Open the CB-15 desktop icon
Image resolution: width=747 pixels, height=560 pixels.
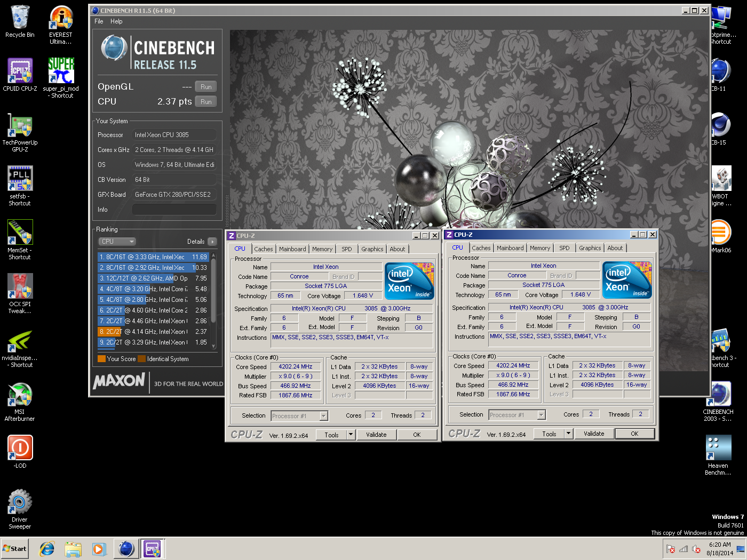tap(720, 129)
